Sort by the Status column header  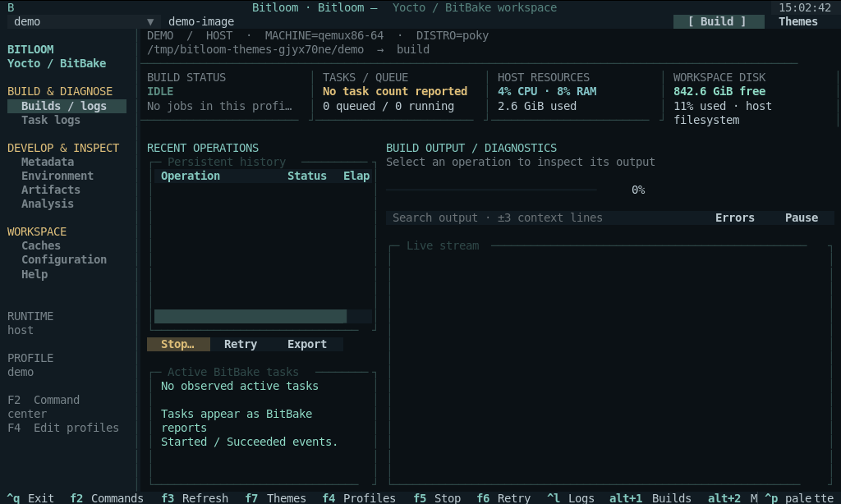(x=307, y=176)
